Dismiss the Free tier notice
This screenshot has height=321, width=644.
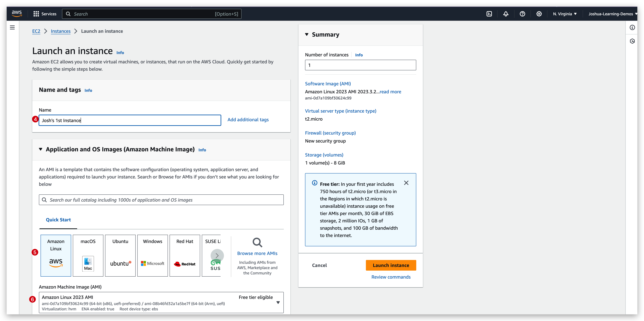tap(406, 183)
